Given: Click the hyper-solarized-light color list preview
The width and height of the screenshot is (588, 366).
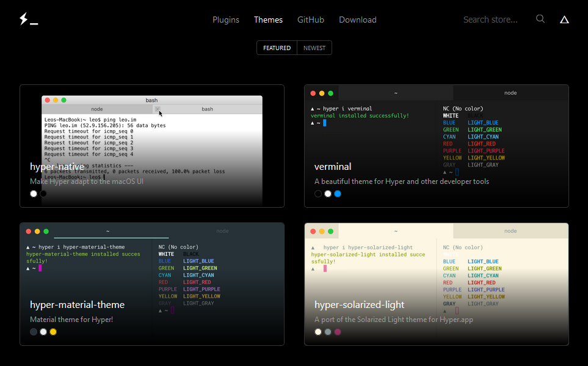Looking at the screenshot, I should (x=474, y=279).
